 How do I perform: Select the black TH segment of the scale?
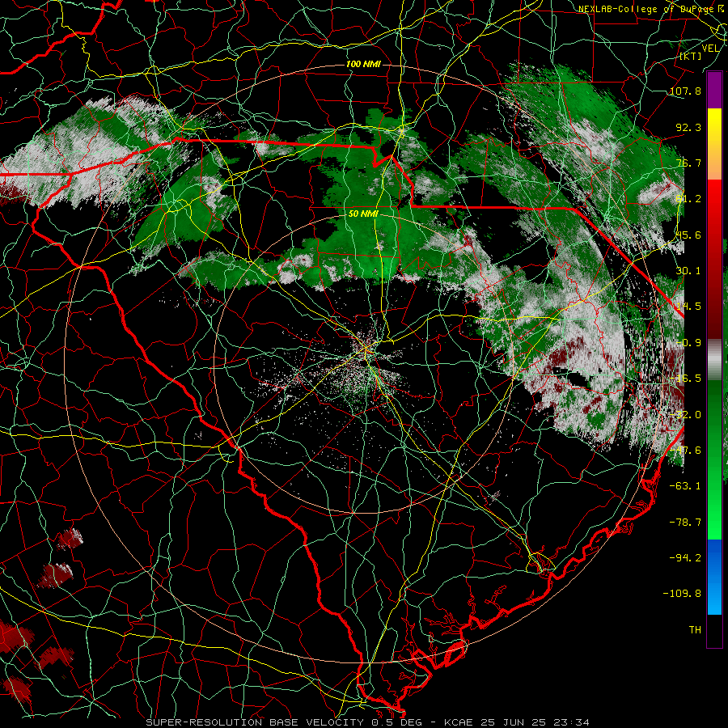(x=714, y=630)
